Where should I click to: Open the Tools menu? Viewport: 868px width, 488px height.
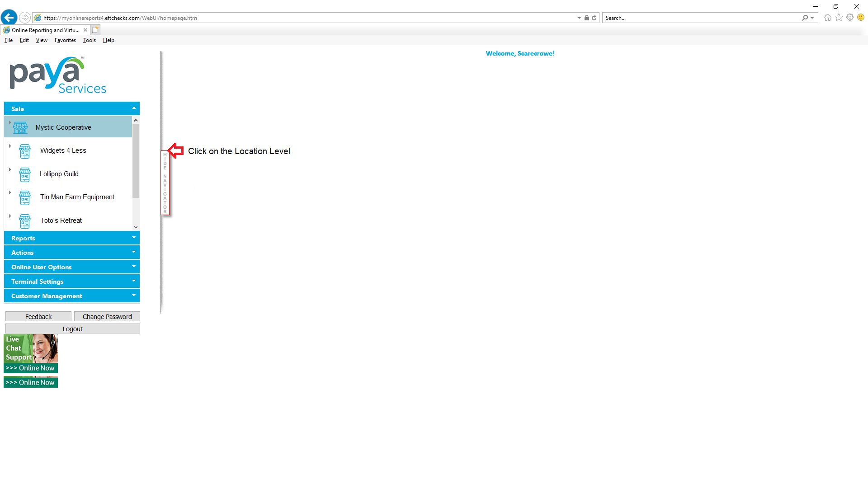pos(89,40)
